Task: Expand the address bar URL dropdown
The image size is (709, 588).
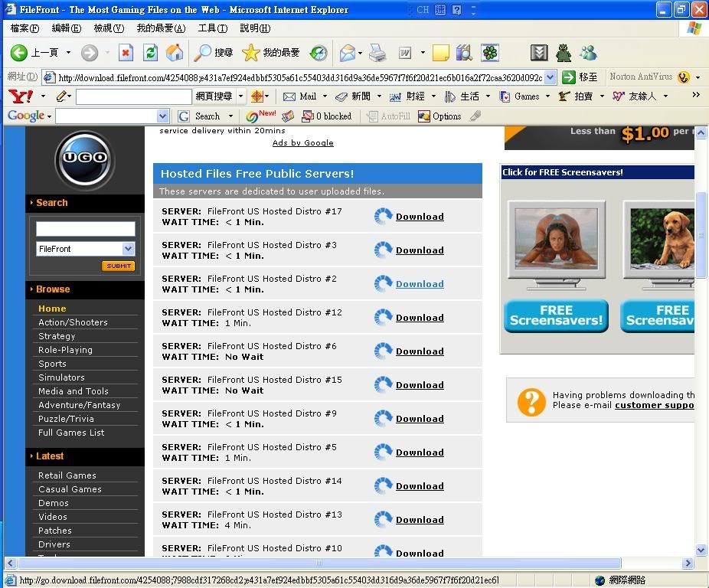Action: pos(550,77)
